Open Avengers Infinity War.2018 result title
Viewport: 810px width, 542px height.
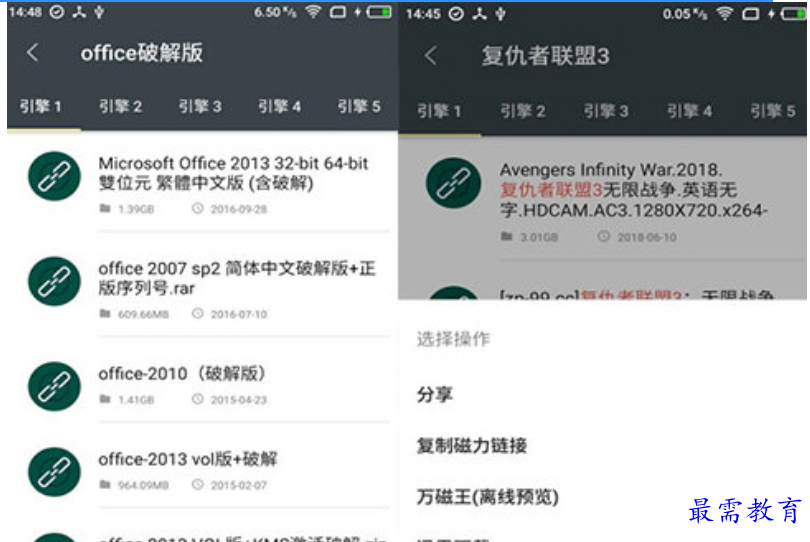[633, 190]
